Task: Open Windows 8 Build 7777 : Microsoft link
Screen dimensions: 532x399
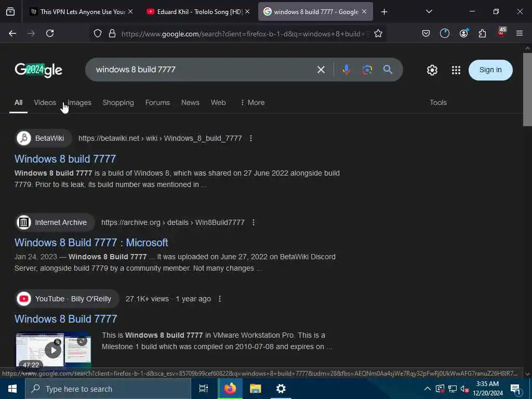Action: [91, 243]
